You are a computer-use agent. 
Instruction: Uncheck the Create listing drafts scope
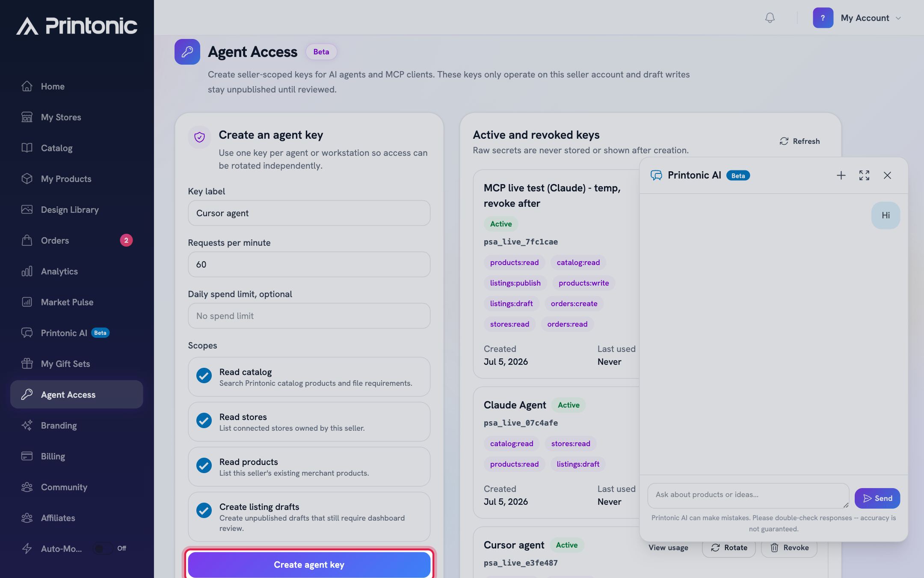[x=204, y=510]
